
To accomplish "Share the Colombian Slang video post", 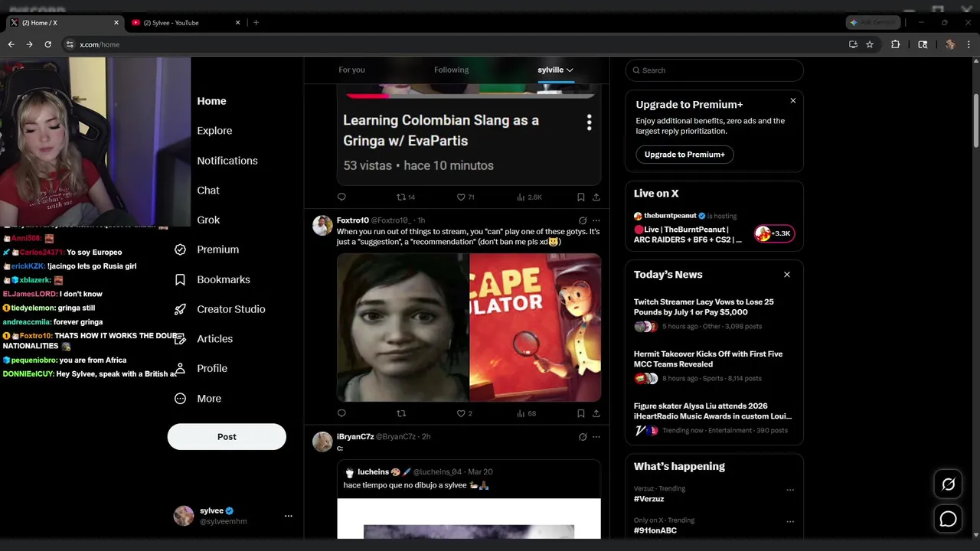I will click(x=596, y=197).
